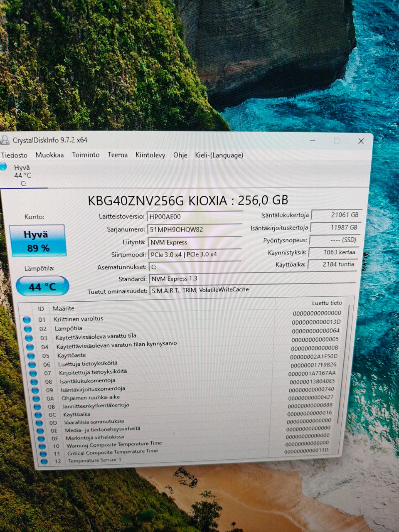Click the Standardi field NVM Express 1.3
Image resolution: width=399 pixels, height=532 pixels.
coord(252,278)
